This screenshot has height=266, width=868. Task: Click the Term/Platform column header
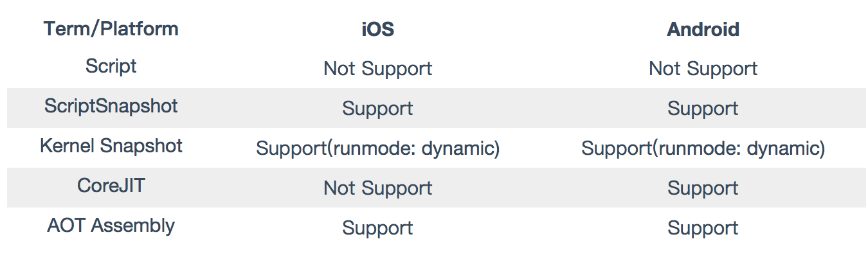(x=111, y=29)
